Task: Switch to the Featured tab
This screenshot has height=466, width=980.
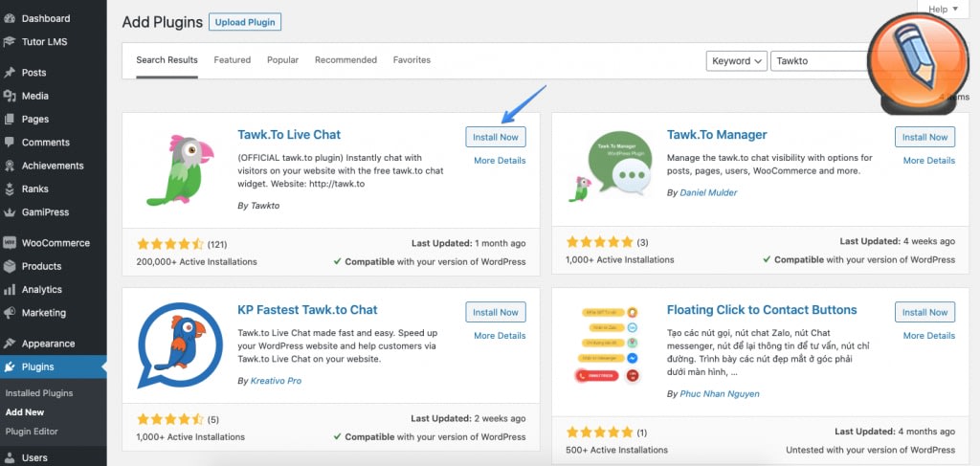Action: [232, 60]
